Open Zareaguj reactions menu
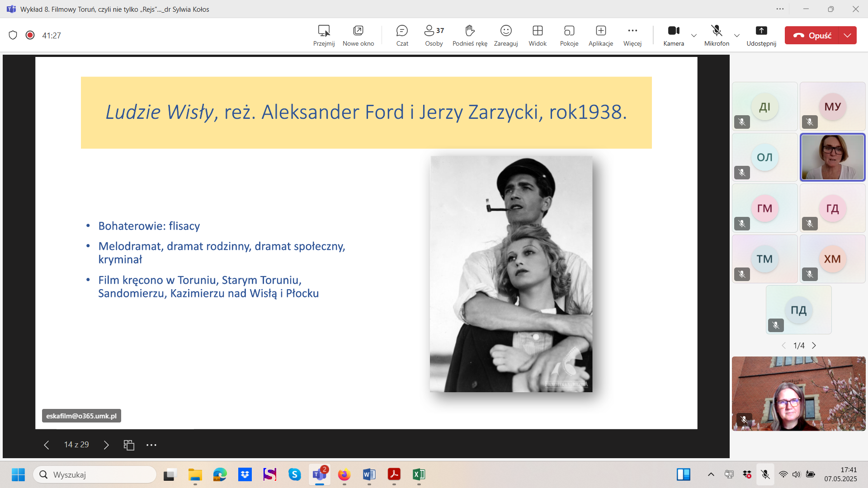This screenshot has height=488, width=868. (x=505, y=35)
